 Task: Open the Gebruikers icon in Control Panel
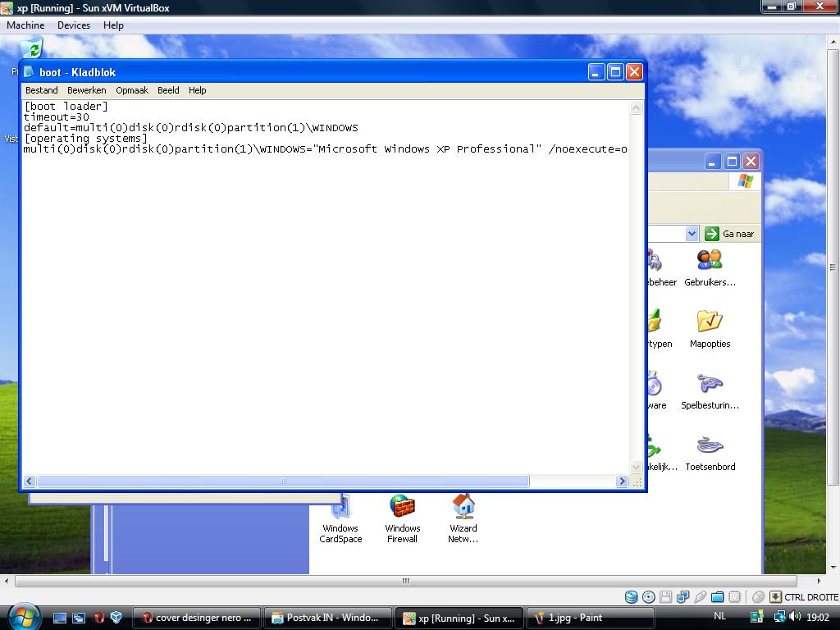(710, 268)
